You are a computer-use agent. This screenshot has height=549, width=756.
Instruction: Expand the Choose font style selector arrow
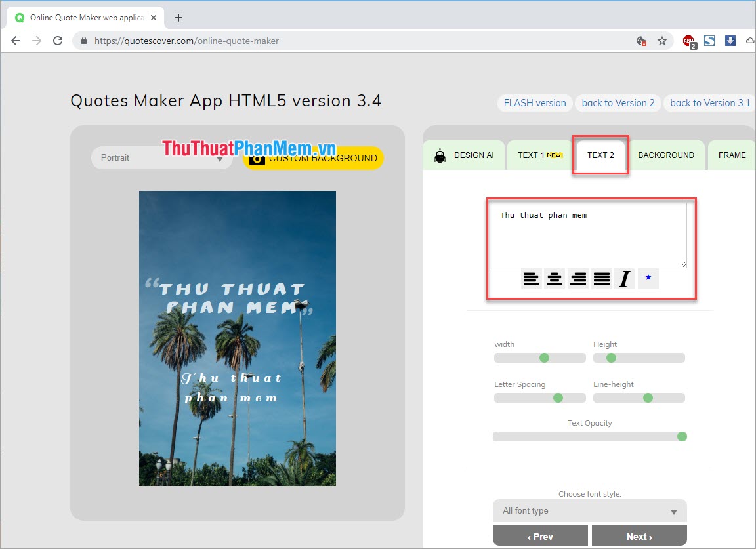pyautogui.click(x=675, y=510)
